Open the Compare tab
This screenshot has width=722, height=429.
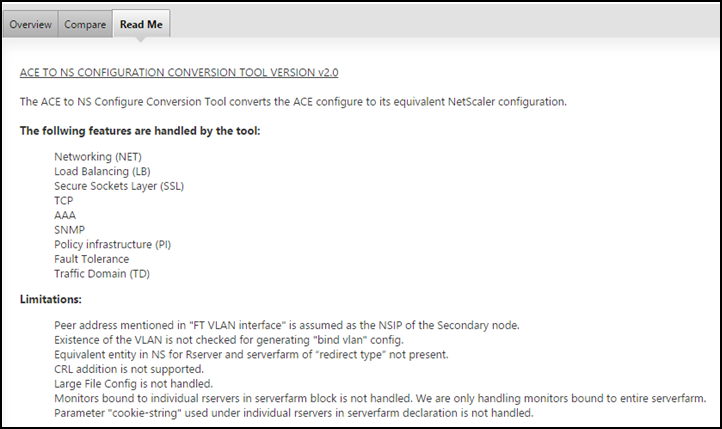point(85,24)
